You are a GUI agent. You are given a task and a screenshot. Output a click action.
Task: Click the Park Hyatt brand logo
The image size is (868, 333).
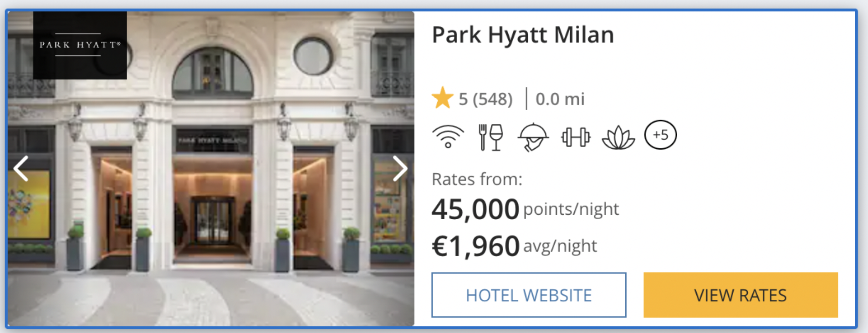click(x=80, y=45)
